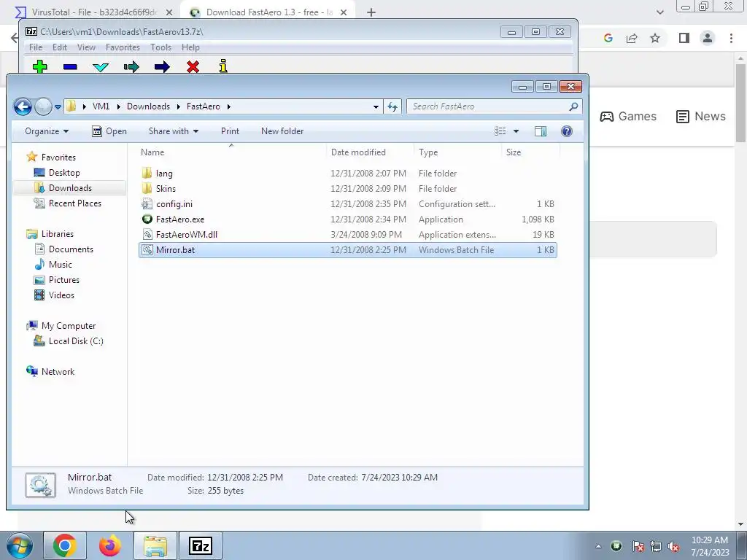Click the New folder button
The image size is (747, 560).
point(282,131)
